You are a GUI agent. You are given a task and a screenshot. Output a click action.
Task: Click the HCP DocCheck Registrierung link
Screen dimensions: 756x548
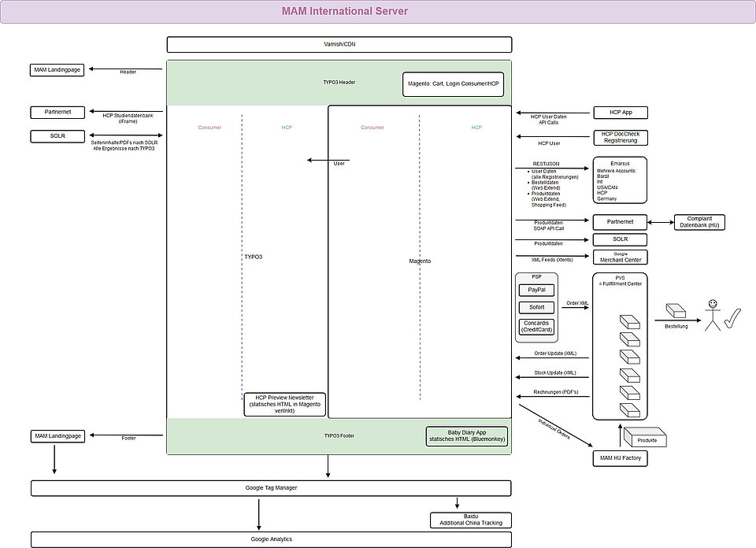click(x=620, y=138)
